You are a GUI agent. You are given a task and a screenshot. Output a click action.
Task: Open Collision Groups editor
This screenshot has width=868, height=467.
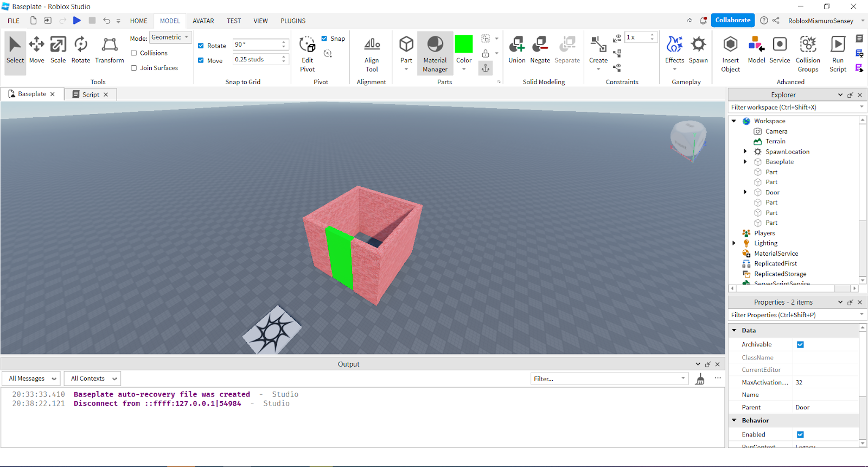[x=808, y=53]
